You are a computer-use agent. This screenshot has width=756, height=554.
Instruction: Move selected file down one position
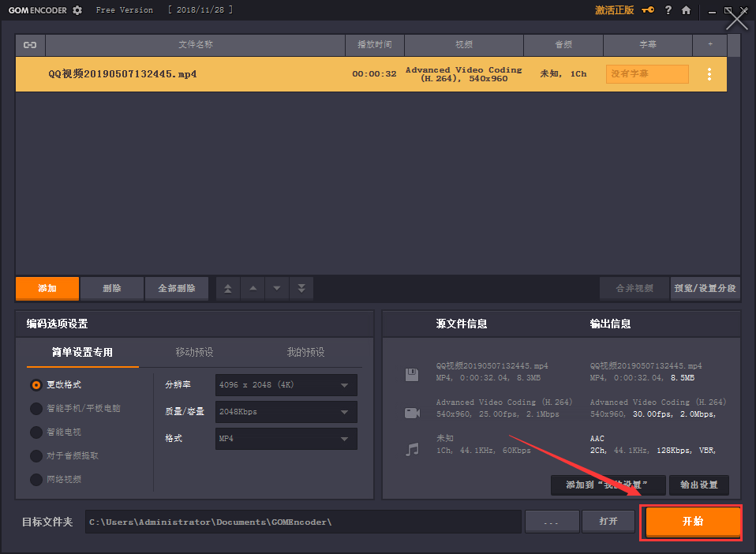tap(277, 289)
